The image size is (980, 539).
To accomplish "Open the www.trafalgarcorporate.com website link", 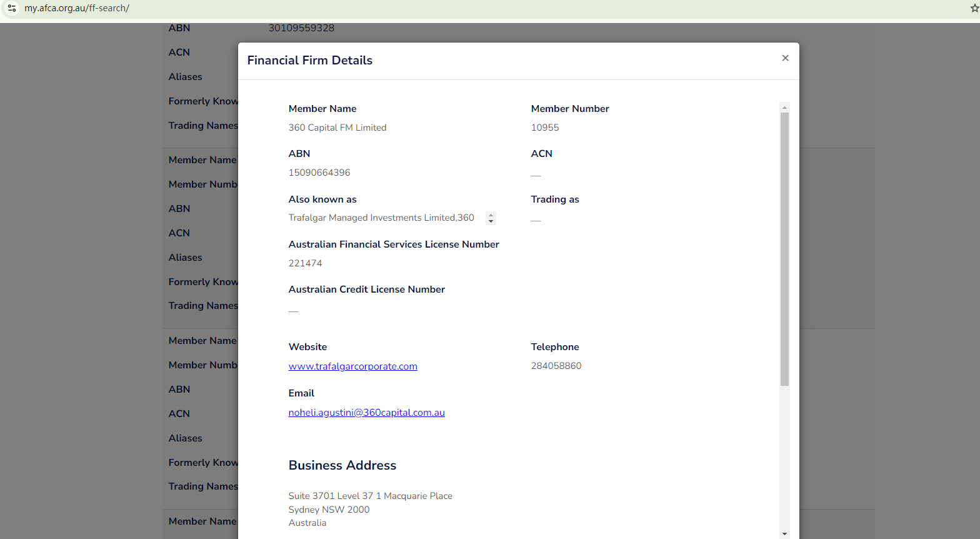I will click(353, 366).
